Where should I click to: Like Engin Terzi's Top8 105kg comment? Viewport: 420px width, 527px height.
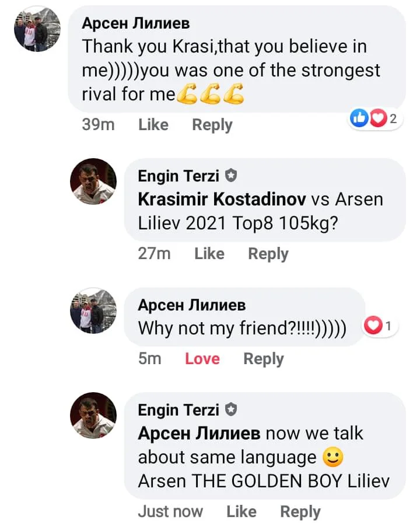pyautogui.click(x=209, y=254)
